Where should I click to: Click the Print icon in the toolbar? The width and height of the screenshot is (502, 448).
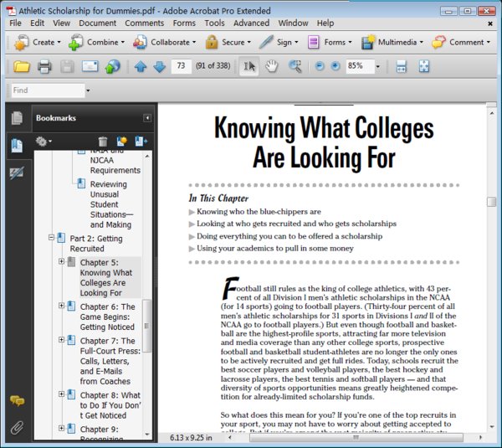pyautogui.click(x=44, y=66)
